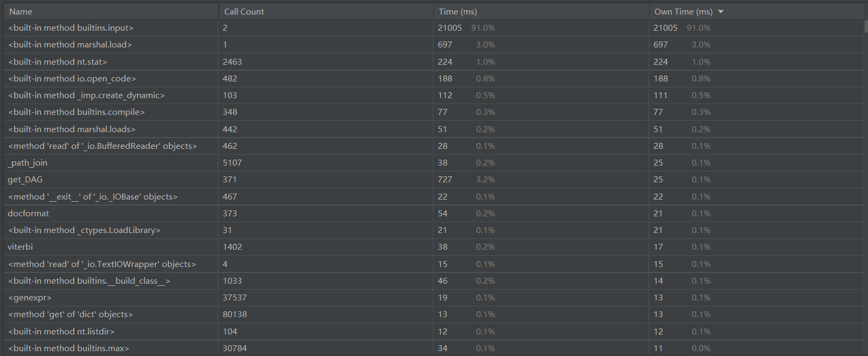Screen dimensions: 868x356
Task: Select the builtins.compile method row
Action: 433,112
